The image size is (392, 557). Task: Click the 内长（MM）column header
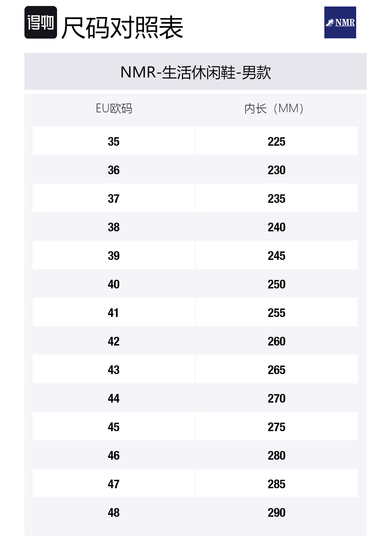(x=274, y=108)
